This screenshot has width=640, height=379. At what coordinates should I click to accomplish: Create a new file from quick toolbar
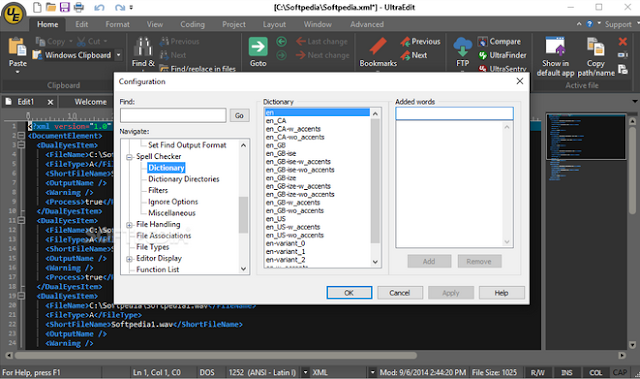[37, 7]
